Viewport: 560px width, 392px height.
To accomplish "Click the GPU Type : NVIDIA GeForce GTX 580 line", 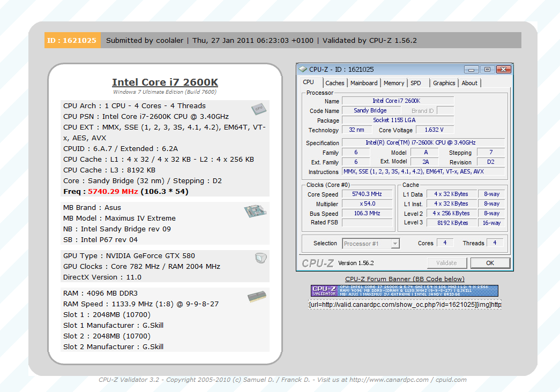I will point(129,255).
